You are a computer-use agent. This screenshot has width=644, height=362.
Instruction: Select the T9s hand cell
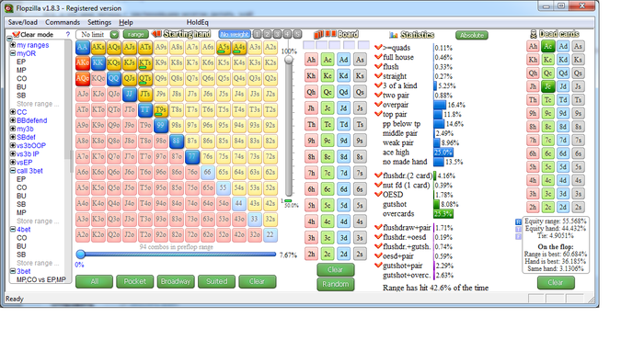(x=161, y=110)
